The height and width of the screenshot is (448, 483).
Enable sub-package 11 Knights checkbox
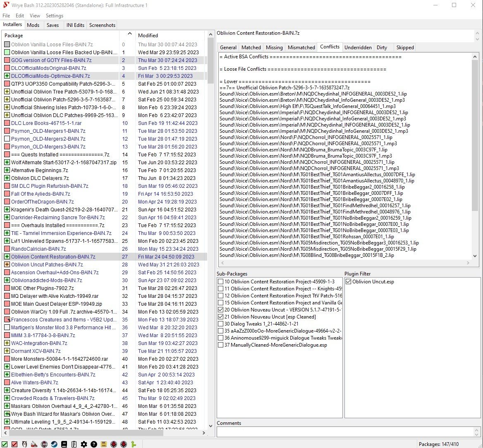220,288
